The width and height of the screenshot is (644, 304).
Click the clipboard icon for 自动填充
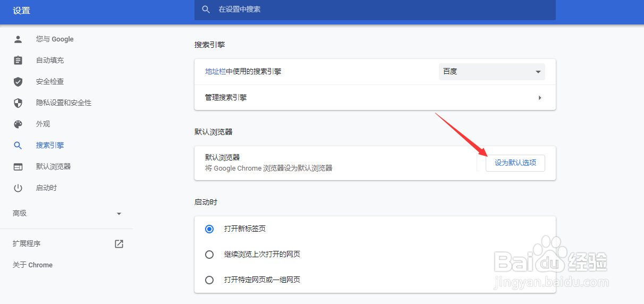(x=18, y=60)
